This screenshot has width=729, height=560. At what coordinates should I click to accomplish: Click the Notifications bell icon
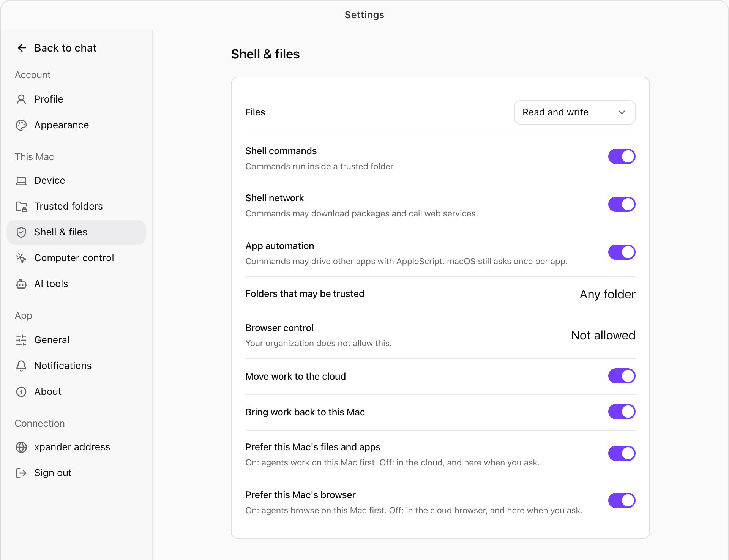tap(21, 366)
